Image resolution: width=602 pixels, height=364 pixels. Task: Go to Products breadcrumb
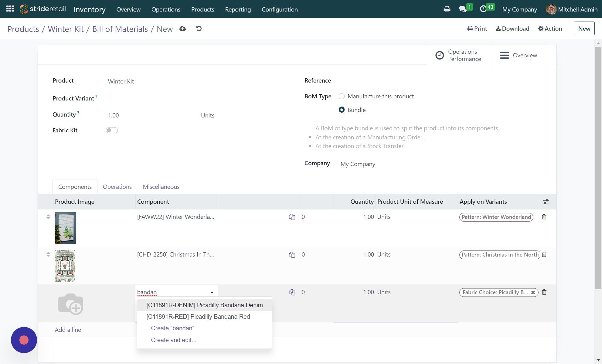tap(23, 29)
